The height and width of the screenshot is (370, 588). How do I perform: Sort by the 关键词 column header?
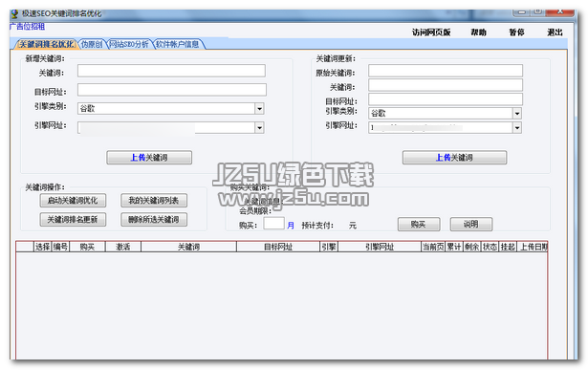tap(188, 247)
